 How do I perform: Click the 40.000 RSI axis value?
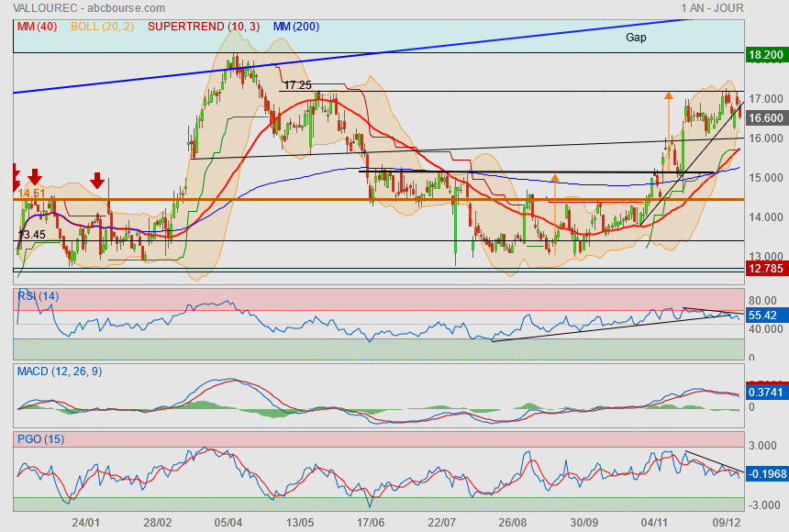(x=766, y=329)
